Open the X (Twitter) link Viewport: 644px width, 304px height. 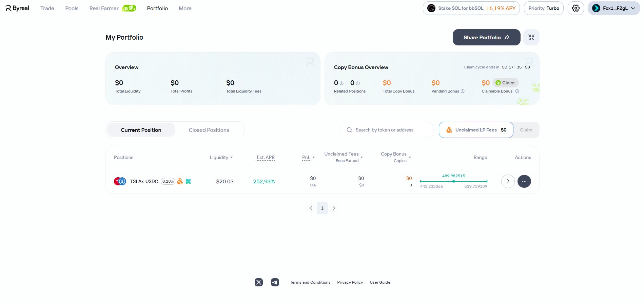tap(259, 282)
